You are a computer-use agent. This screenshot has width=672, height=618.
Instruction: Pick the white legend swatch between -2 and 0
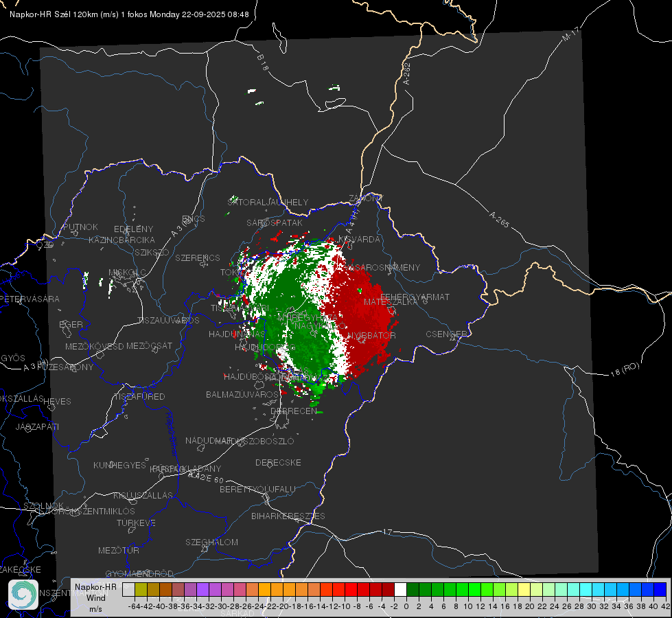pos(400,589)
